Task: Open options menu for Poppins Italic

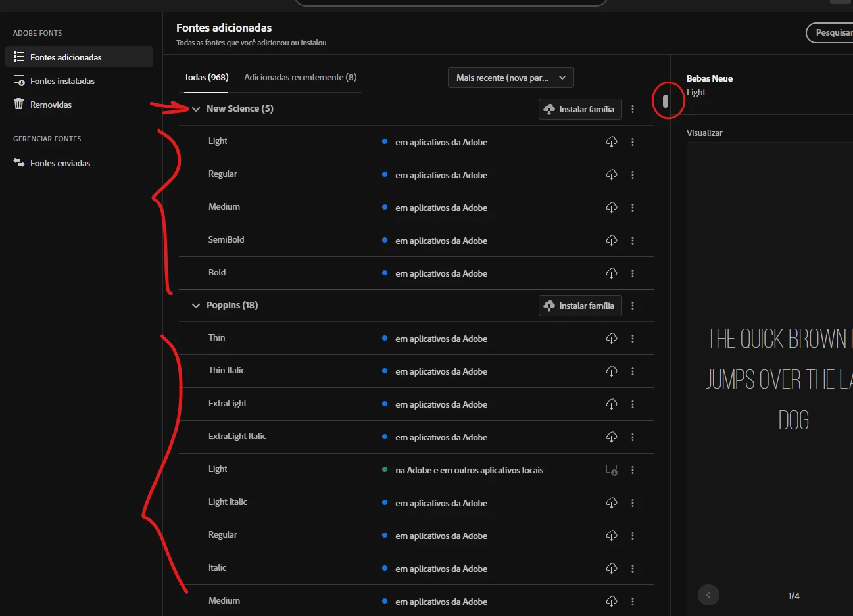Action: pyautogui.click(x=633, y=569)
